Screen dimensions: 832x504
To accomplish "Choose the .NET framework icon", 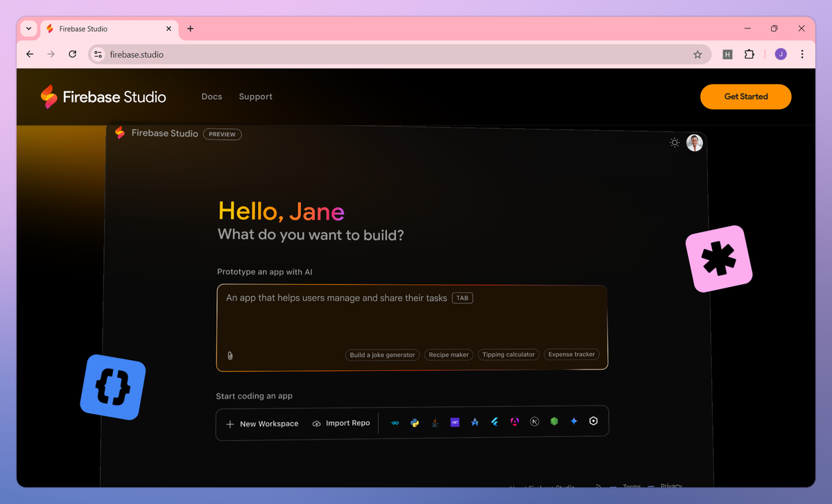I will (455, 422).
